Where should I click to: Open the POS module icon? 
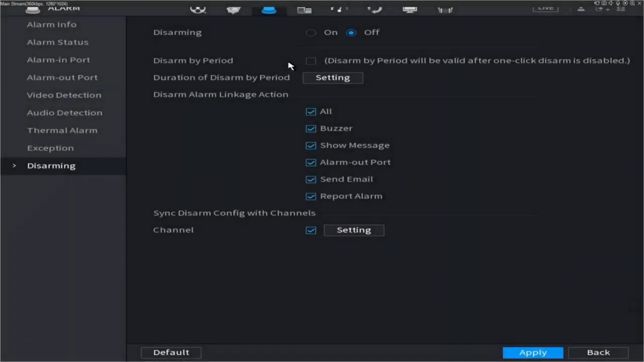coord(304,9)
